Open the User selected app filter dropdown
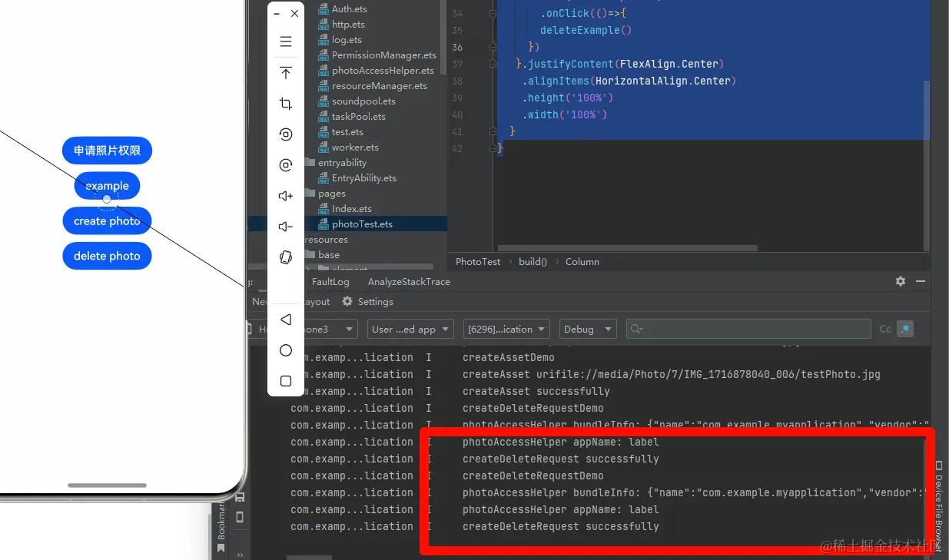Viewport: 949px width, 560px height. [x=410, y=329]
